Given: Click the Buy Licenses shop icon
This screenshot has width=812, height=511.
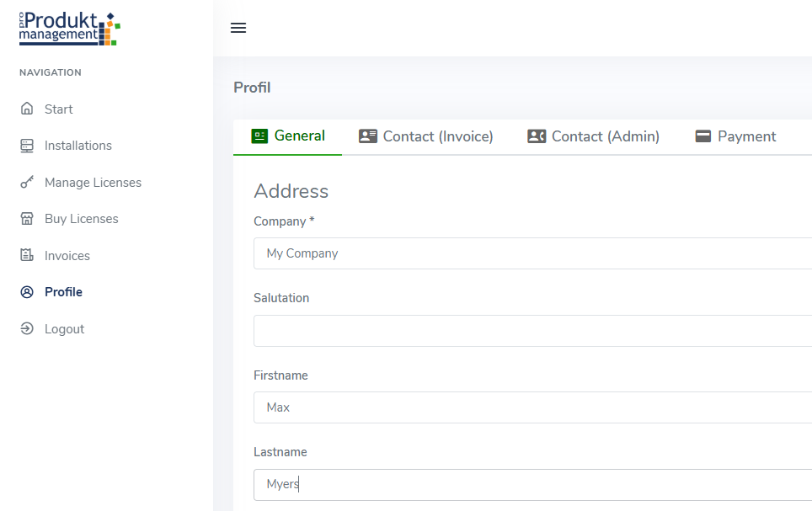Looking at the screenshot, I should 27,219.
